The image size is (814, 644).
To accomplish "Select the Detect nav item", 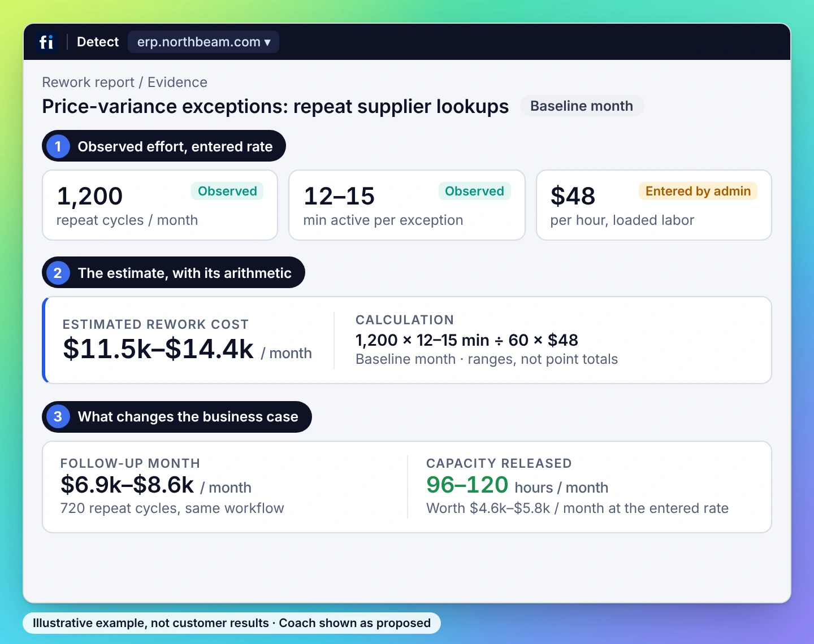I will (98, 42).
